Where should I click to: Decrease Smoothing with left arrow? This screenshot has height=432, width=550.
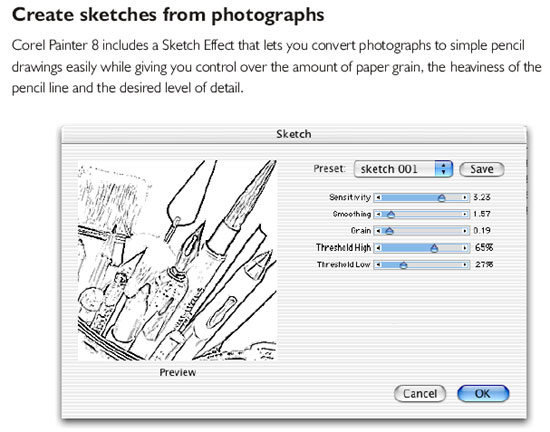378,214
